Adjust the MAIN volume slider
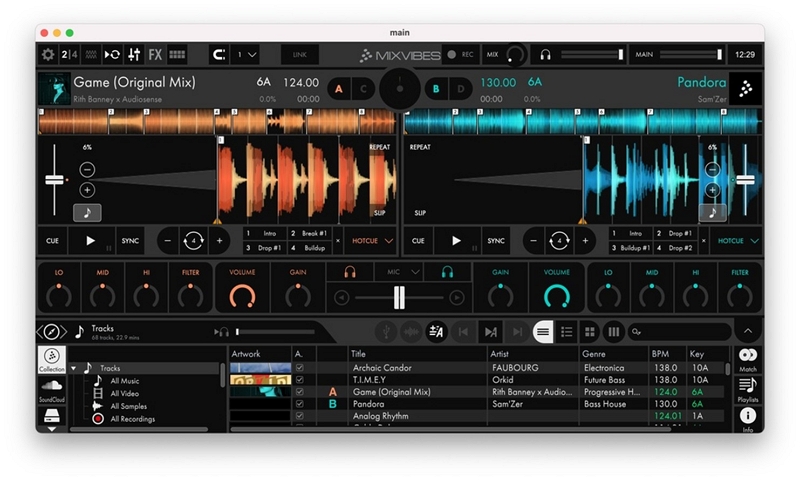800x480 pixels. pyautogui.click(x=691, y=55)
